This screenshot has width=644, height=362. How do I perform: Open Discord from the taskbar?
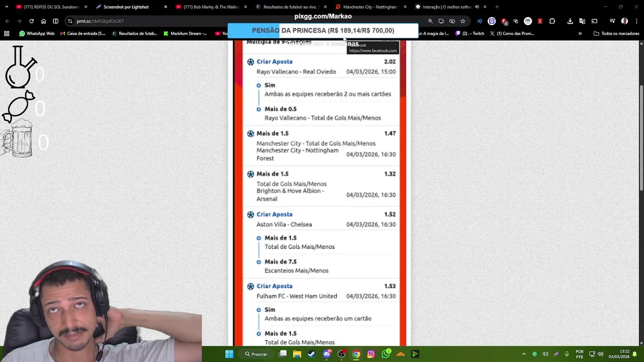327,354
